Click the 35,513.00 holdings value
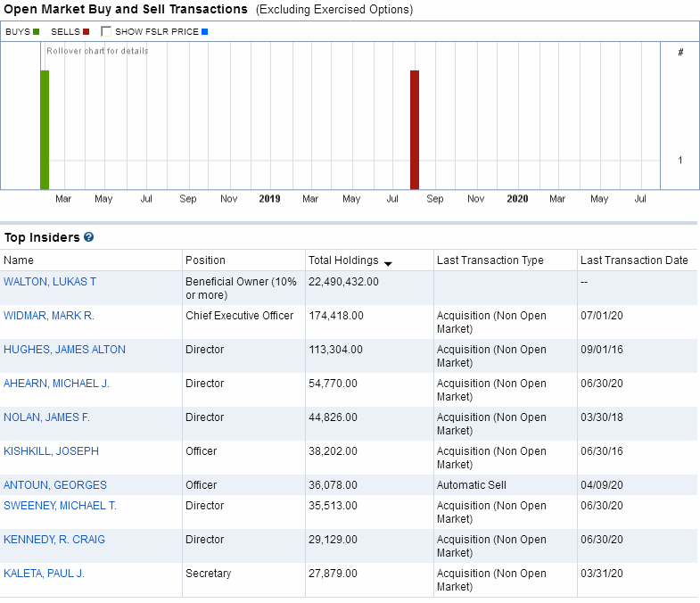This screenshot has height=603, width=700. coord(333,506)
